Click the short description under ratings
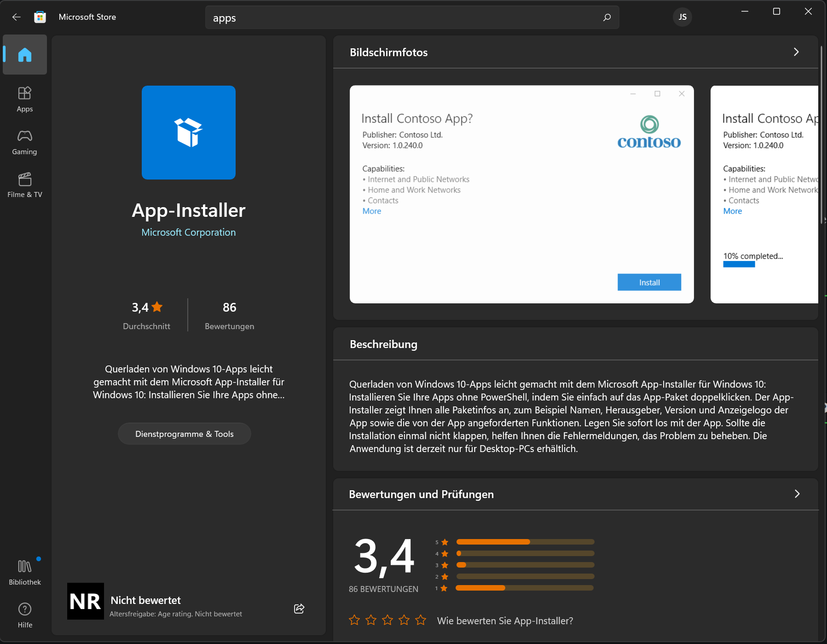The height and width of the screenshot is (644, 827). [189, 382]
